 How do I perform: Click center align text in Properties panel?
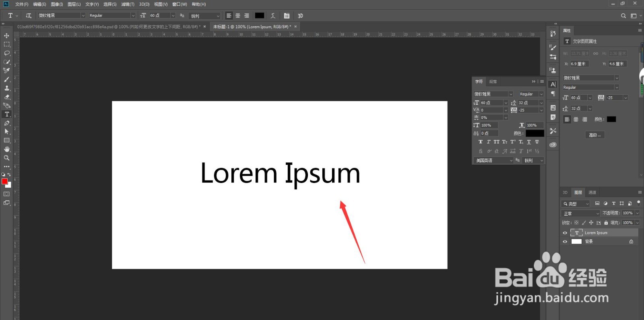576,119
